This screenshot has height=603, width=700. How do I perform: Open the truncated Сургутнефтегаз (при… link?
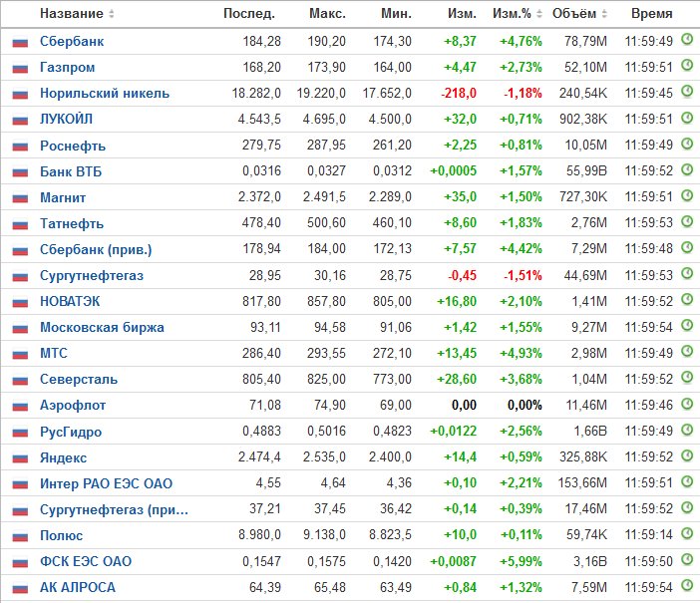point(115,509)
